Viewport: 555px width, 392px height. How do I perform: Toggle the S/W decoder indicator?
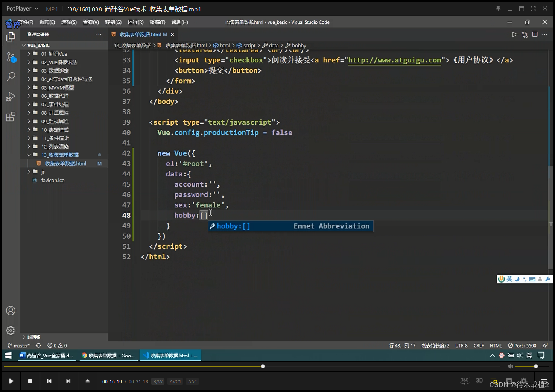pos(158,381)
